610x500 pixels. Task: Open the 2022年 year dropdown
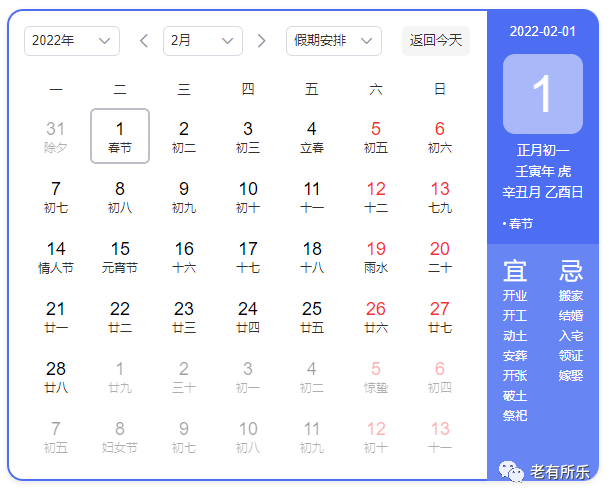point(72,41)
